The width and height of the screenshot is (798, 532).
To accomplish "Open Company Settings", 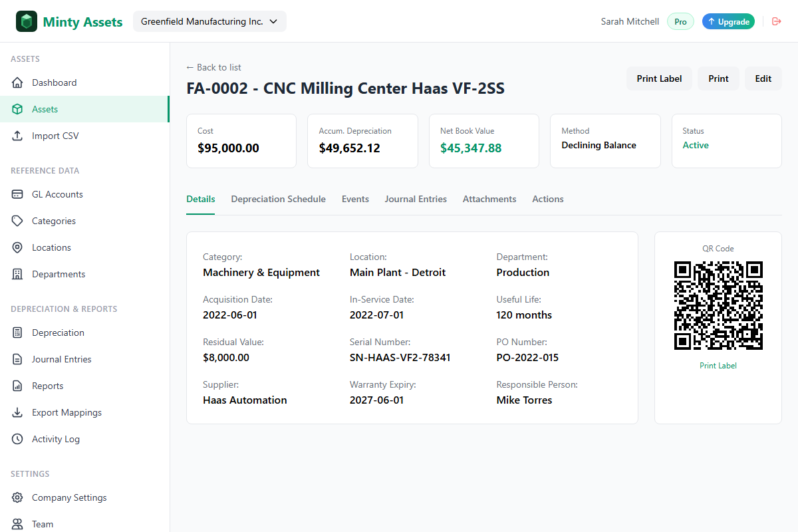I will click(x=84, y=497).
